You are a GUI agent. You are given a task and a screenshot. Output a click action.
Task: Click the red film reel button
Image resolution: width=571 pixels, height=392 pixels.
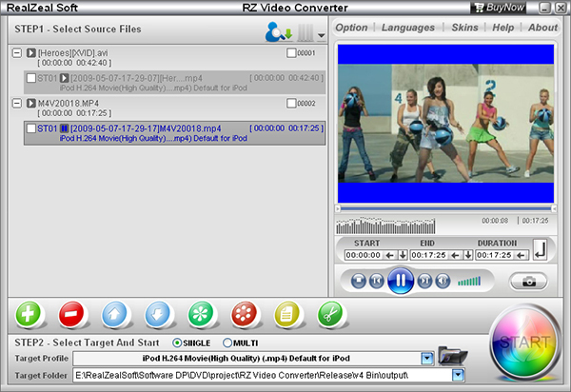244,314
